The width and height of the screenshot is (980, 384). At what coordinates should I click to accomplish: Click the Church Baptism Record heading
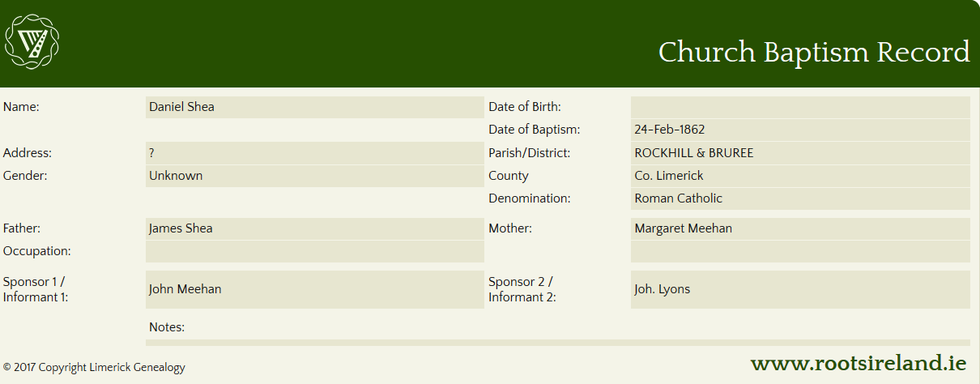pyautogui.click(x=814, y=52)
